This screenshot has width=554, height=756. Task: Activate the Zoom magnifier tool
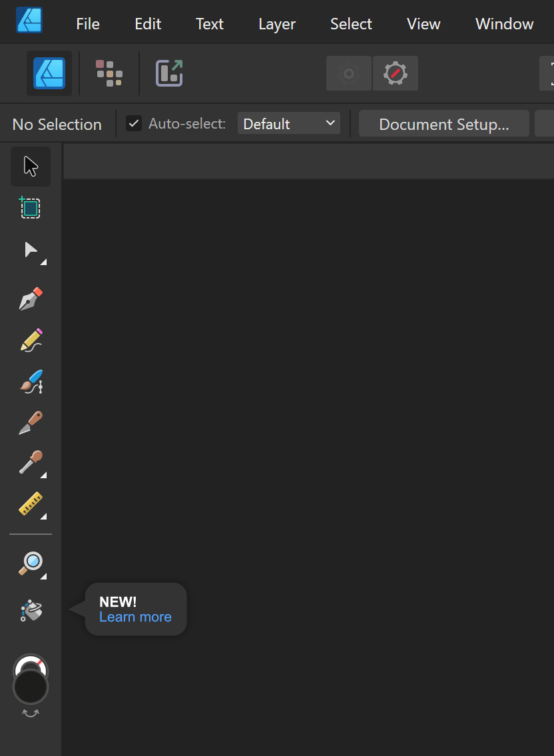coord(31,564)
